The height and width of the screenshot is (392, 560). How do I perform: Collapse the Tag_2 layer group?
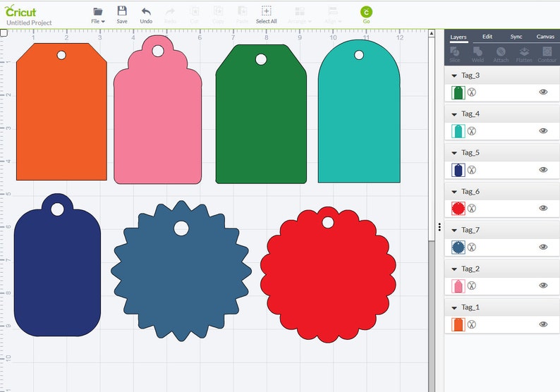(454, 269)
